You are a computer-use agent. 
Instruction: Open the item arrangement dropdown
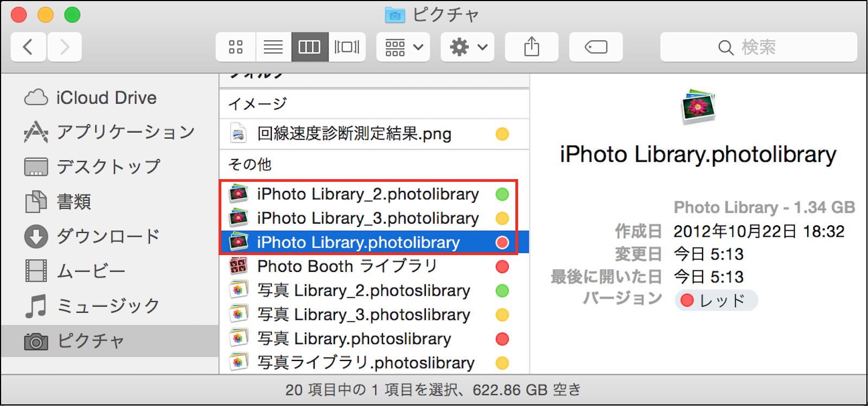[403, 47]
